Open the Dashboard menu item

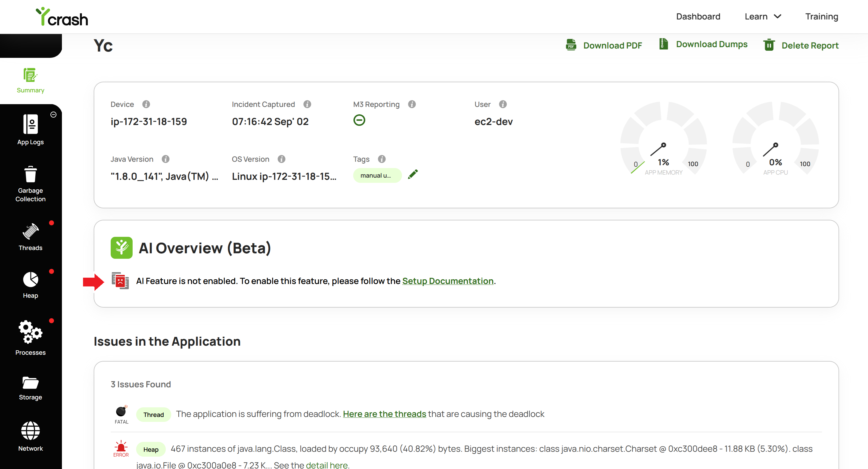coord(698,16)
